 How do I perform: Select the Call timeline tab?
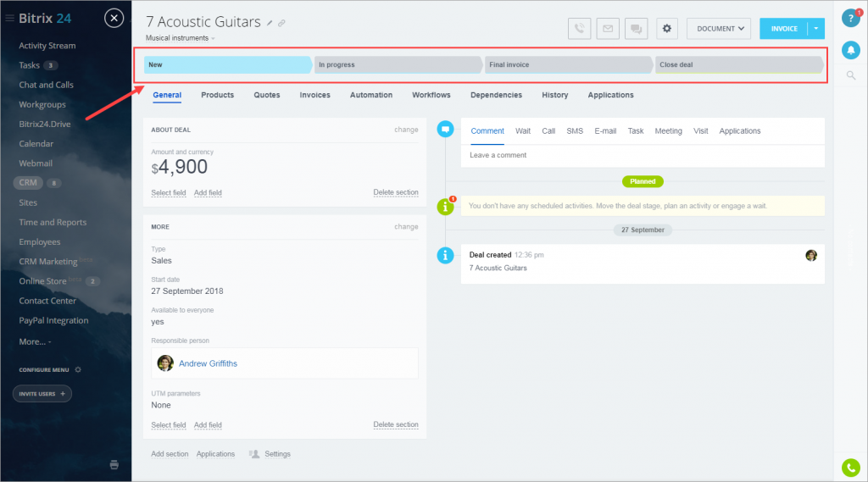pyautogui.click(x=548, y=131)
